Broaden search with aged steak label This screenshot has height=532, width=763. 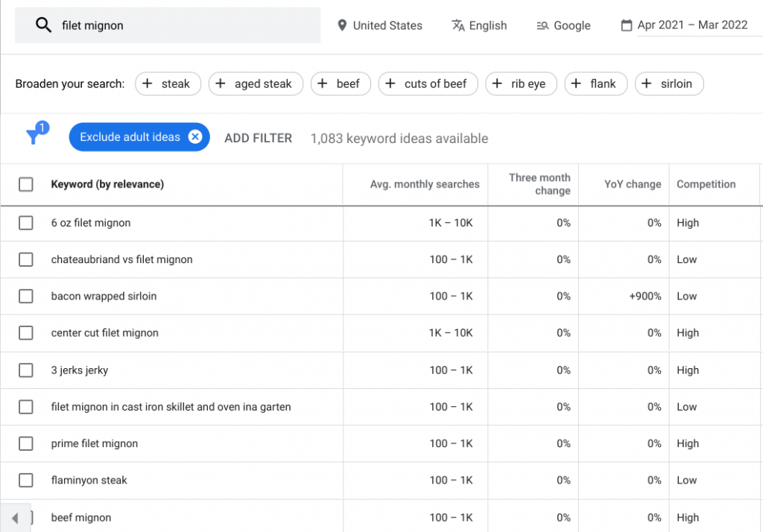pos(263,83)
